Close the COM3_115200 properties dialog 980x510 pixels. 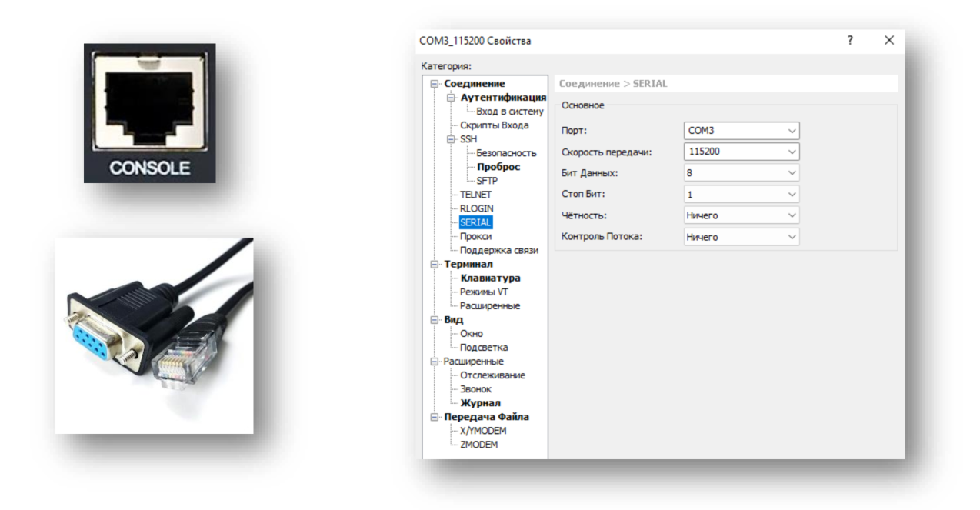[x=889, y=41]
